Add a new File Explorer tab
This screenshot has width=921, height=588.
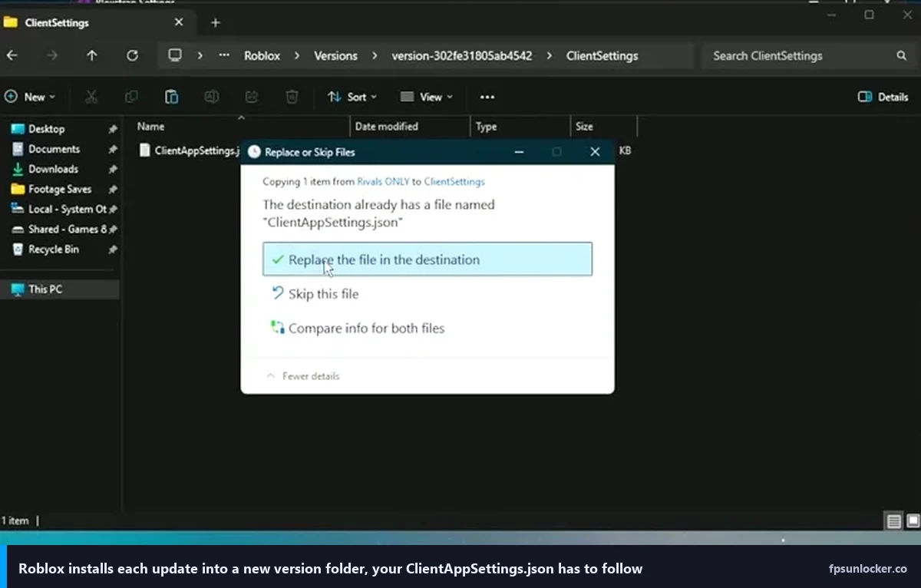(216, 22)
